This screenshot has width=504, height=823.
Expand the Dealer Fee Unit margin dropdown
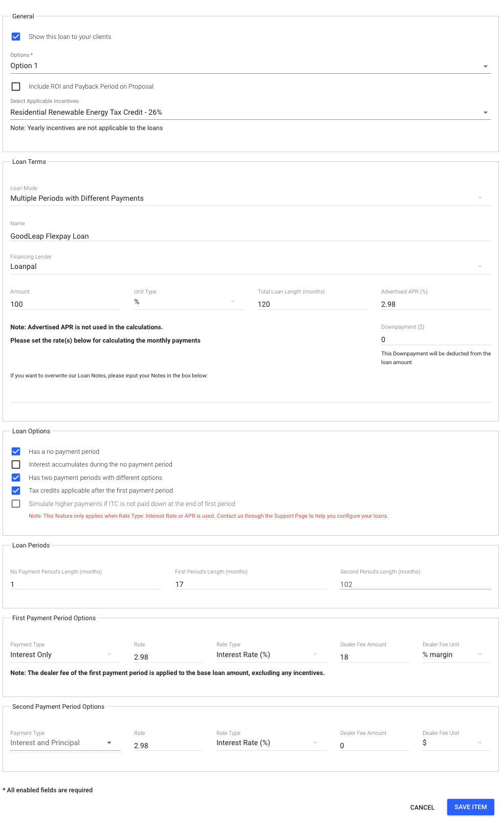pos(479,654)
